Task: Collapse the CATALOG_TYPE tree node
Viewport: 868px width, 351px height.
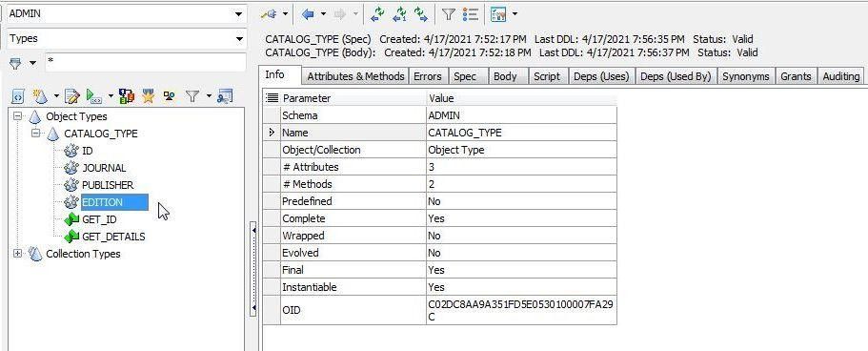Action: [x=36, y=134]
